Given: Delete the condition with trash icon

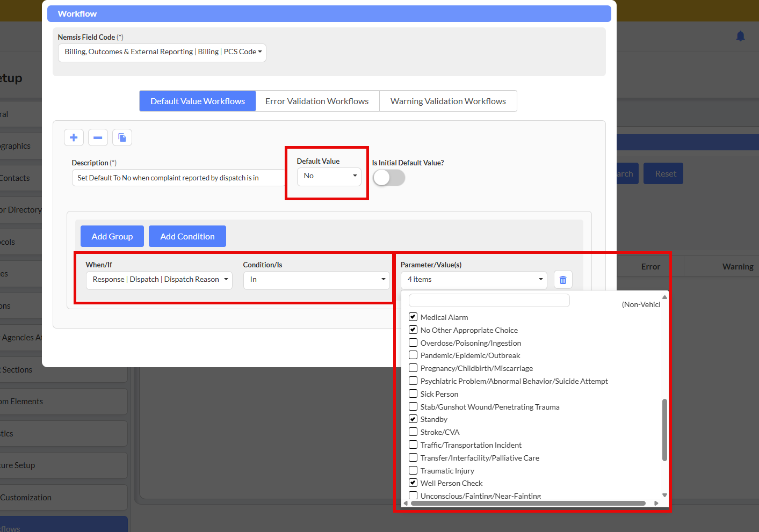Looking at the screenshot, I should pyautogui.click(x=562, y=280).
